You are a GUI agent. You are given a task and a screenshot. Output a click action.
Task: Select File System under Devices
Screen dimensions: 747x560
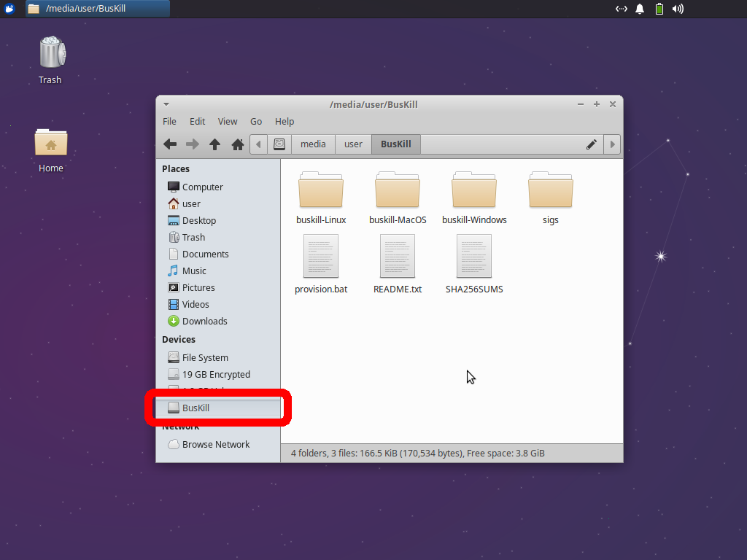pos(218,357)
